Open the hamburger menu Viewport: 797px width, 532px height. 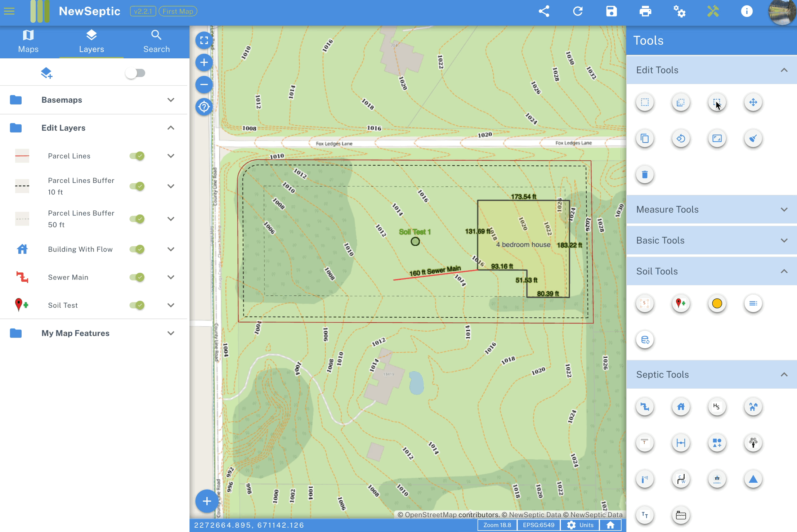(x=9, y=11)
